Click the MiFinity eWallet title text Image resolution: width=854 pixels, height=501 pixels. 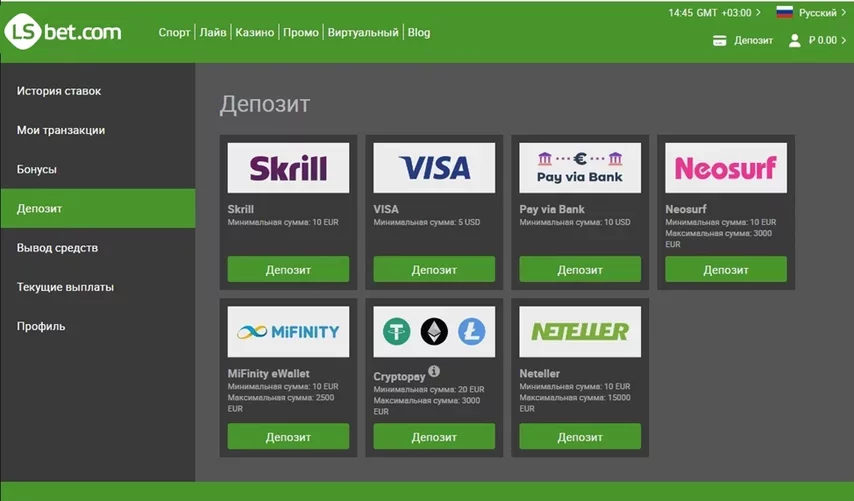269,374
